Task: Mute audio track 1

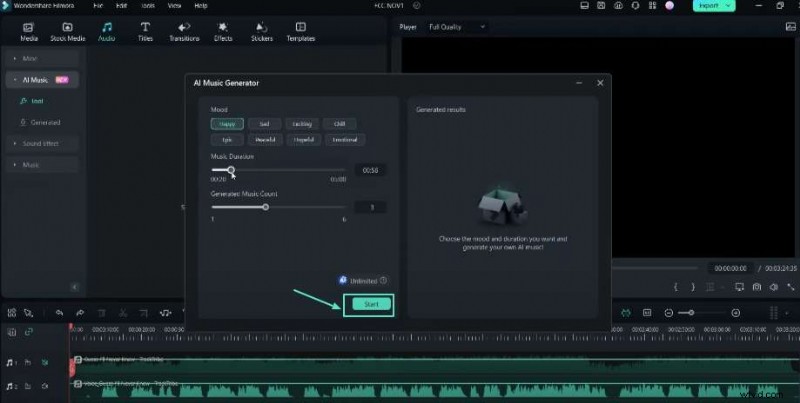Action: [45, 362]
